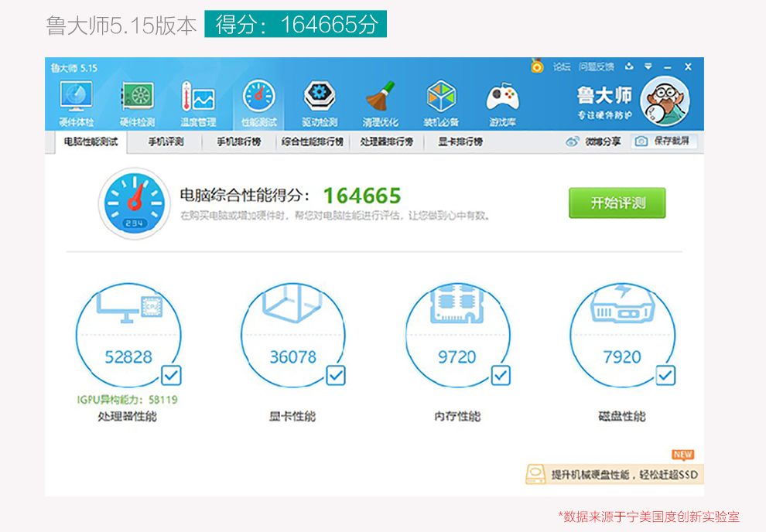The height and width of the screenshot is (532, 766).
Task: Uncheck the 内存性能 checkbox
Action: (x=501, y=375)
